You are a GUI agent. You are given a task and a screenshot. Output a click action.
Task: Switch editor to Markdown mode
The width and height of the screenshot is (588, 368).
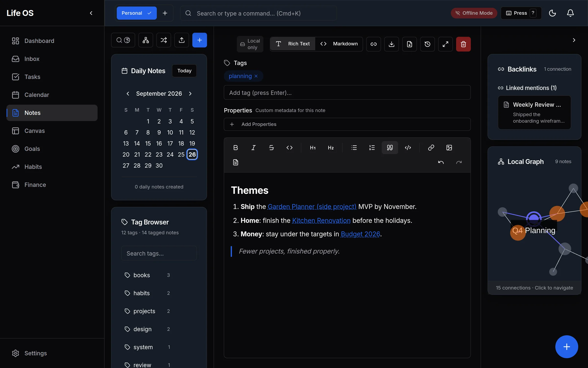tap(339, 44)
